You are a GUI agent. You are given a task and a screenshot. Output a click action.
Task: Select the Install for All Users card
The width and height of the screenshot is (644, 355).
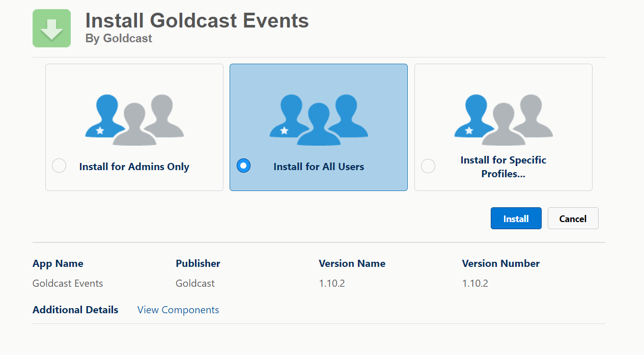[x=318, y=127]
